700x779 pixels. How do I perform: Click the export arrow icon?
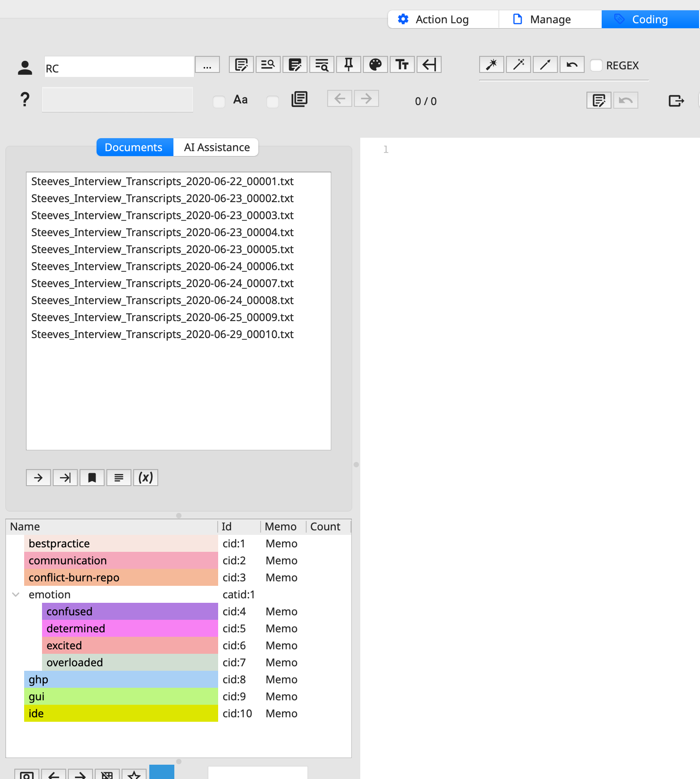point(676,101)
